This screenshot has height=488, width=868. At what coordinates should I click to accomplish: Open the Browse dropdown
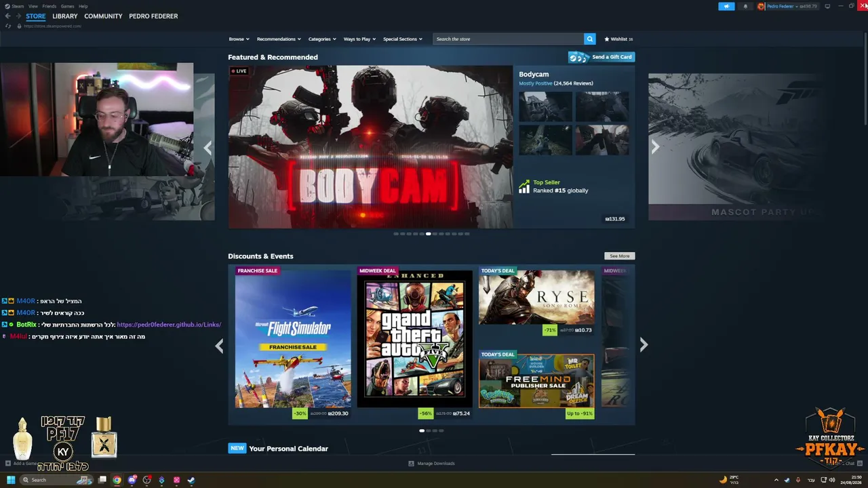pos(239,39)
